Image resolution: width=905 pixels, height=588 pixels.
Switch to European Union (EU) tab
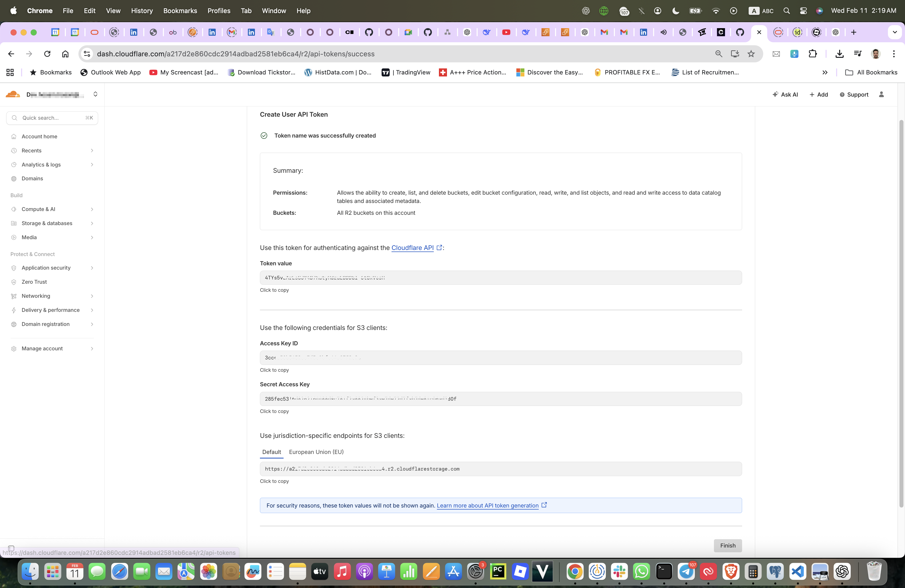[x=316, y=452]
